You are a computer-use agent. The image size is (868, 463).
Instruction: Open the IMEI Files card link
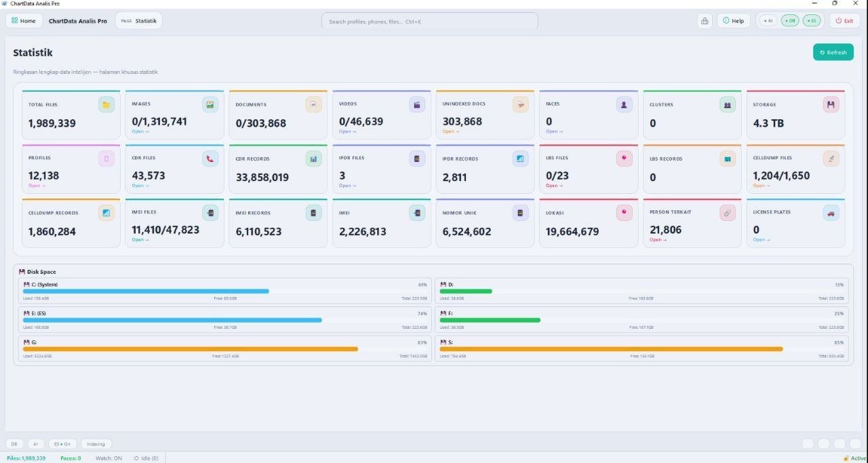click(x=140, y=240)
